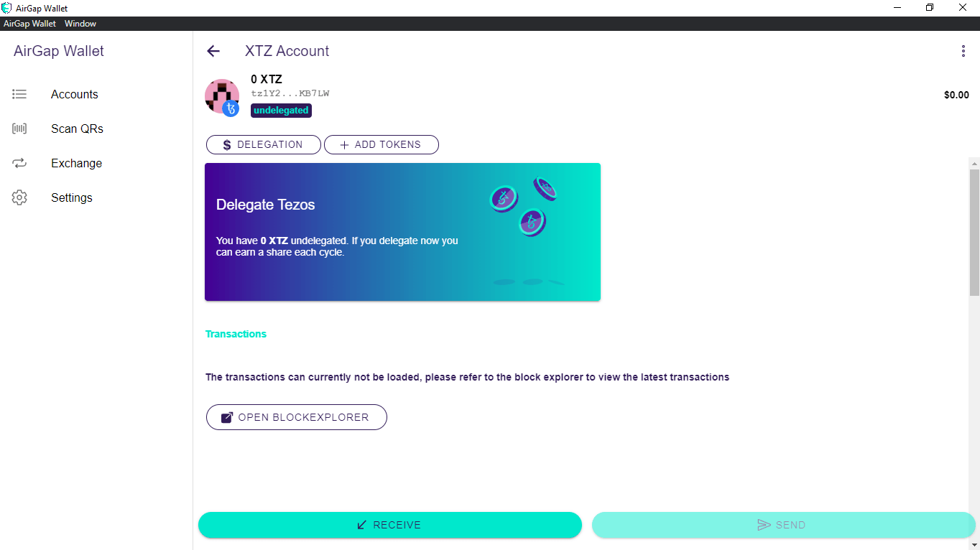This screenshot has width=980, height=550.
Task: Click the Scan QRs barcode icon
Action: tap(19, 129)
